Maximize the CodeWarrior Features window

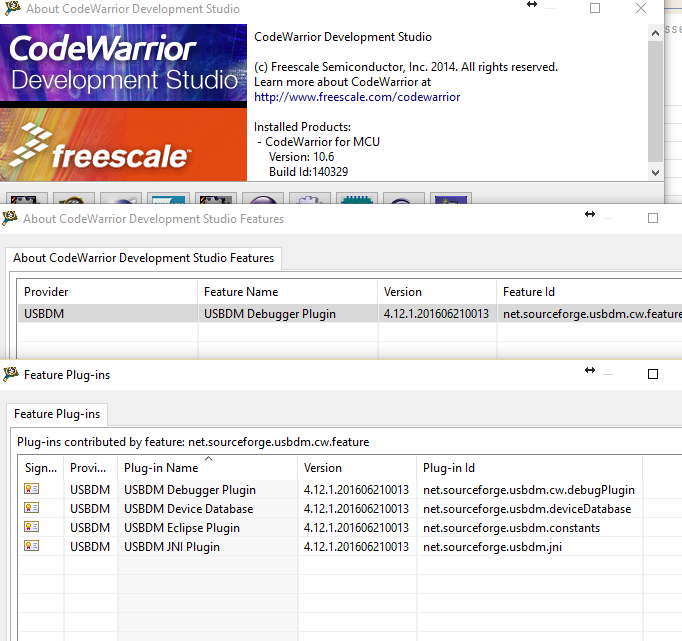click(652, 218)
